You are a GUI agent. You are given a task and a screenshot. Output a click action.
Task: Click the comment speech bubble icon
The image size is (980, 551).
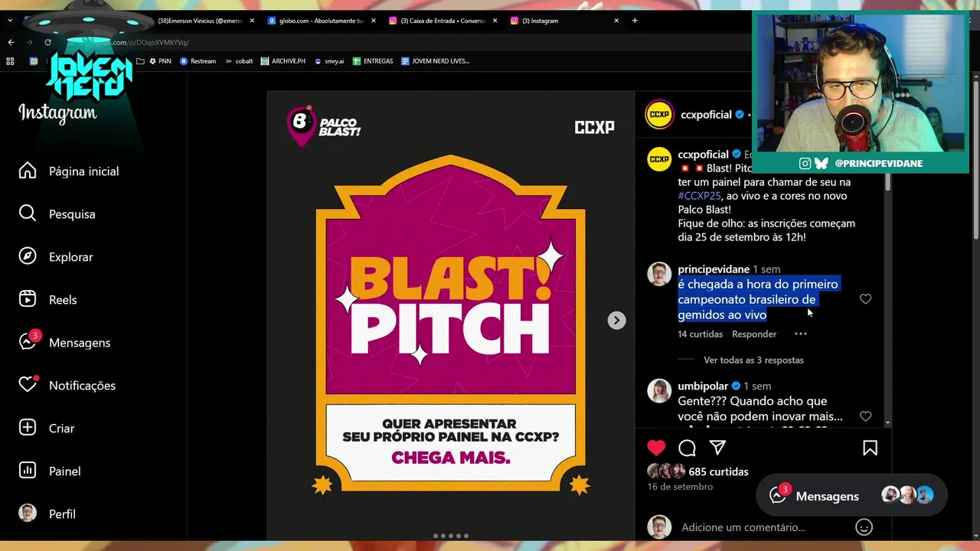click(687, 448)
